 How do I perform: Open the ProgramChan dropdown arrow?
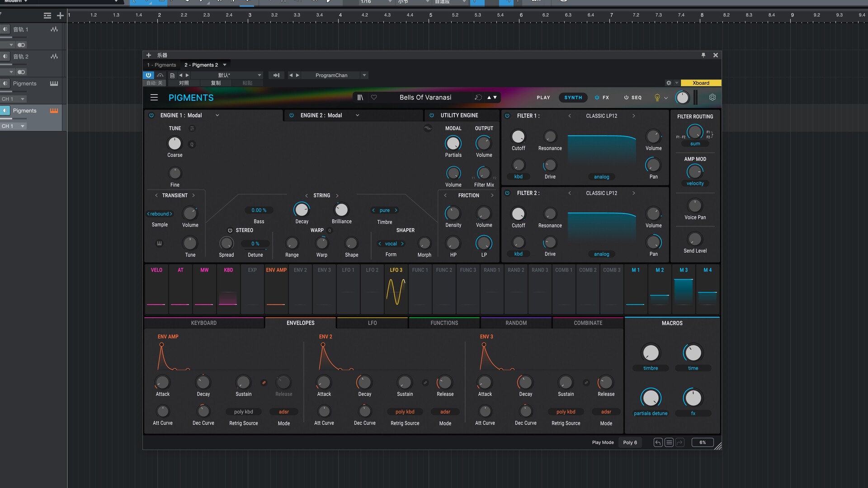coord(364,75)
